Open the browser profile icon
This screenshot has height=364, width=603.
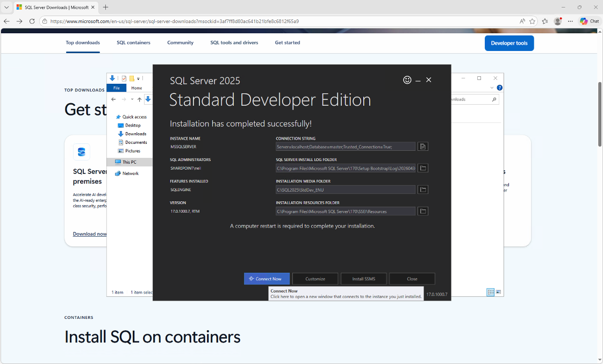(558, 21)
